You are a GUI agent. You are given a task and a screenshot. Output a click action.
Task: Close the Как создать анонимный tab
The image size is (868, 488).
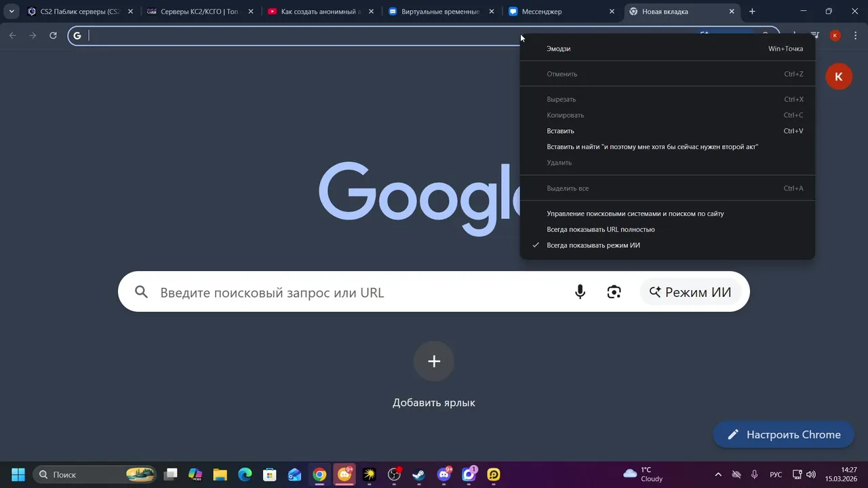[x=371, y=12]
